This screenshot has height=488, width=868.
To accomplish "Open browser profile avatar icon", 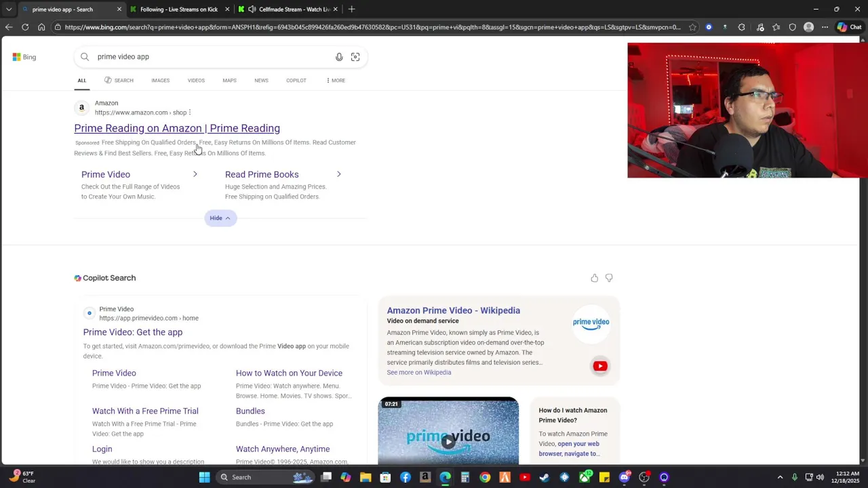I will [x=808, y=27].
